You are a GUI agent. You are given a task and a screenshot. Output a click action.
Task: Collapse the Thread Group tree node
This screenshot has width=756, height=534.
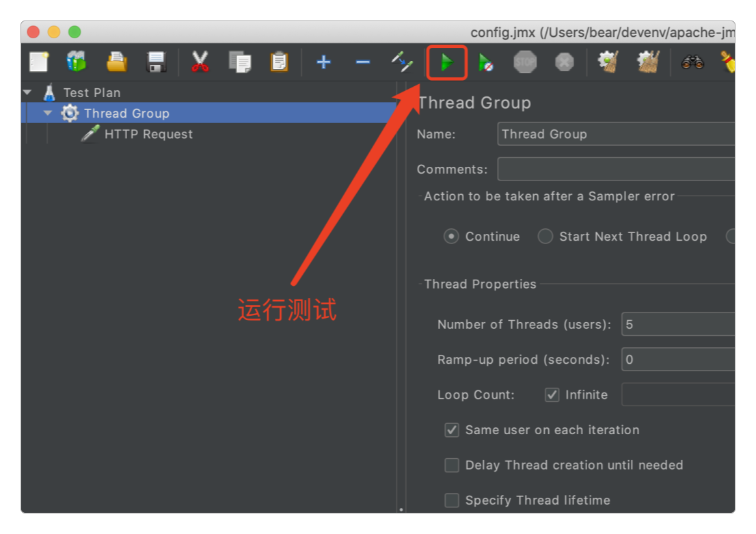[48, 113]
